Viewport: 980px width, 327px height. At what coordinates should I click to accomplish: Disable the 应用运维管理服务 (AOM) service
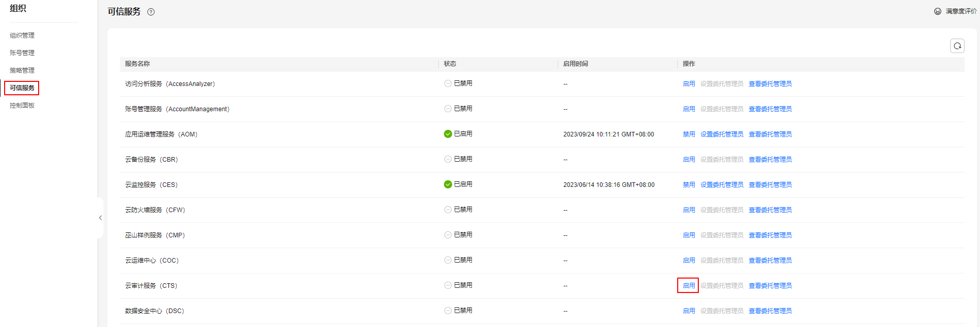689,134
